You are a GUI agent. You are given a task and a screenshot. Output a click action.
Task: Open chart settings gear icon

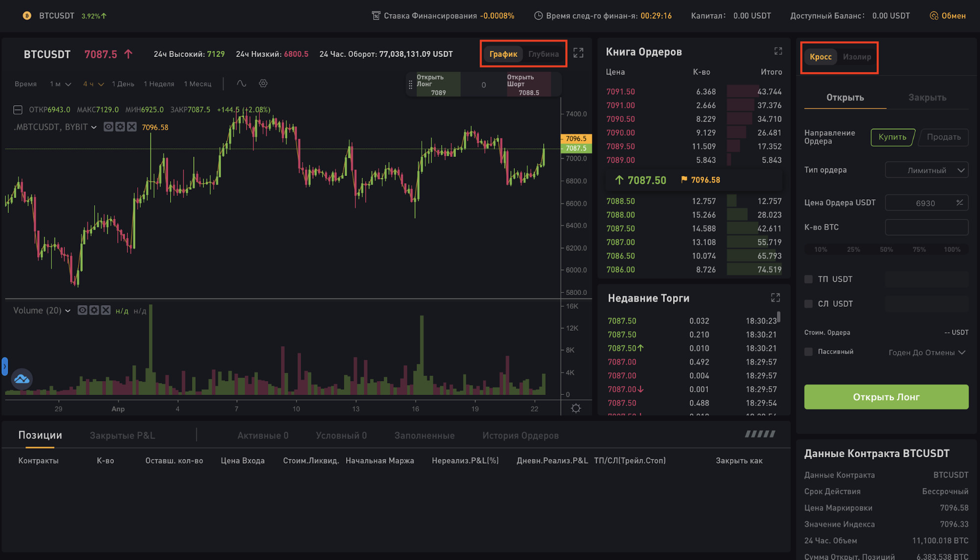[263, 83]
